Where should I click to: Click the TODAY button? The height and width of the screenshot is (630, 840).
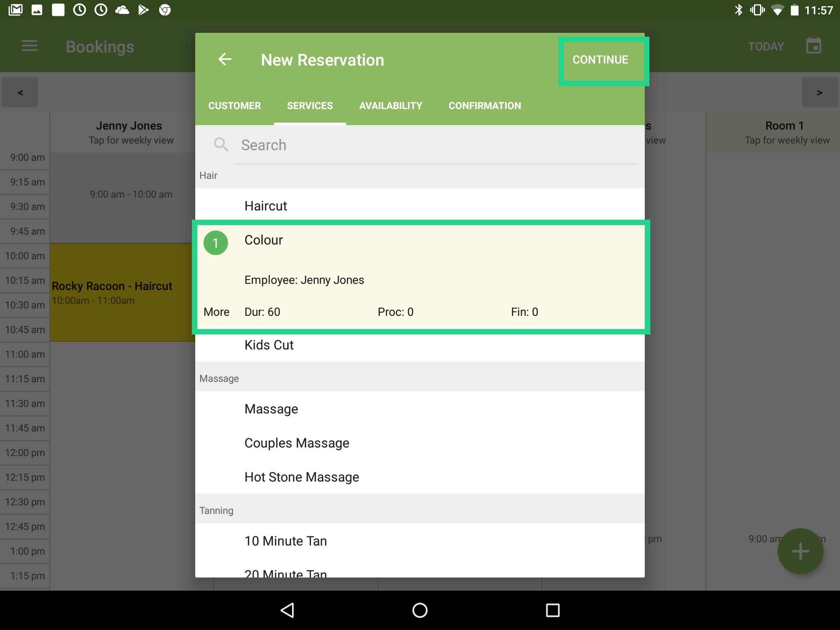coord(766,46)
